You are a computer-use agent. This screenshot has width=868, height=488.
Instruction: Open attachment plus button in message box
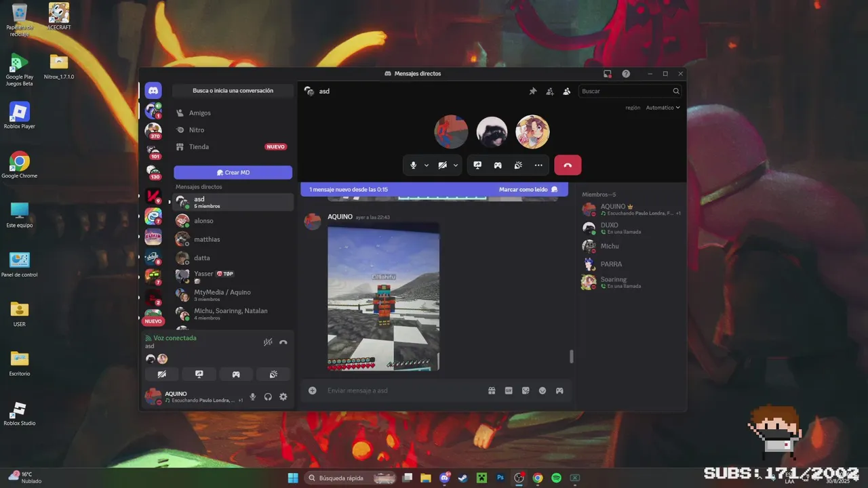313,390
